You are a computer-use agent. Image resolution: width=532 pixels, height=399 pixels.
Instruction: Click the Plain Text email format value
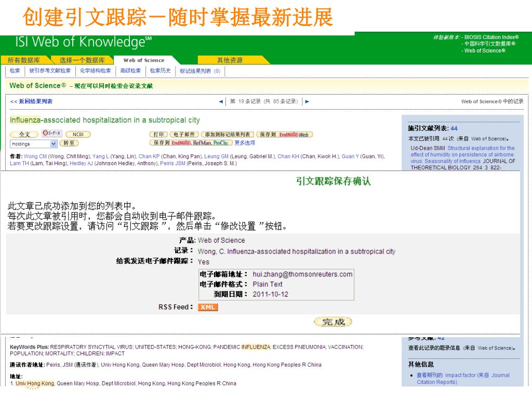click(x=268, y=284)
